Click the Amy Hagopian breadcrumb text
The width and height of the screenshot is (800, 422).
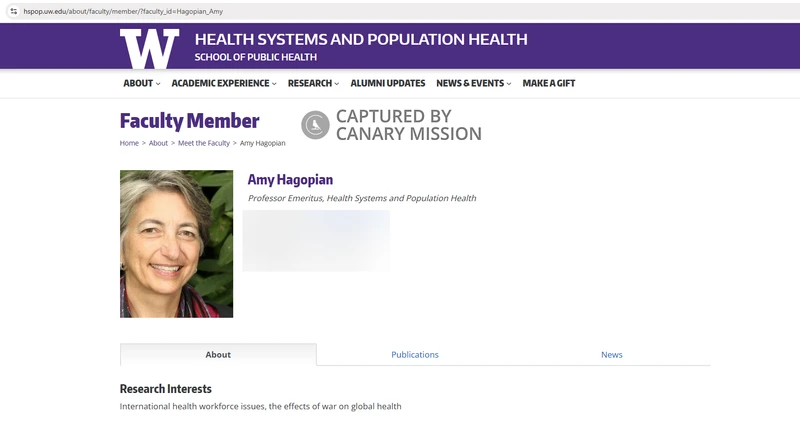(262, 143)
